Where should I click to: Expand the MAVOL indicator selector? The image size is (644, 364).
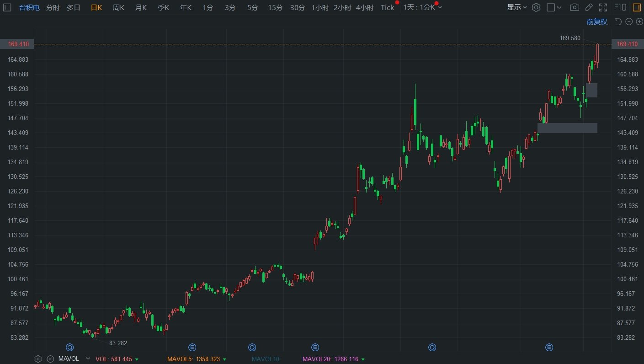85,359
